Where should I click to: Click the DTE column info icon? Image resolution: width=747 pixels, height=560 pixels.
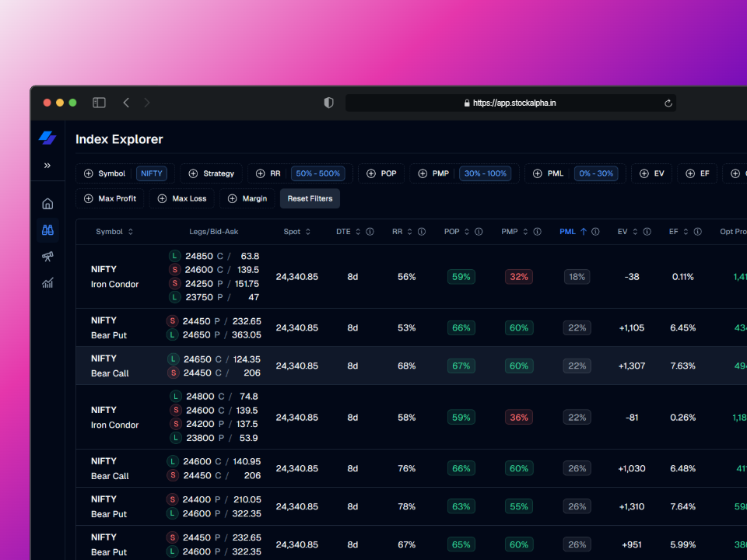click(x=370, y=231)
